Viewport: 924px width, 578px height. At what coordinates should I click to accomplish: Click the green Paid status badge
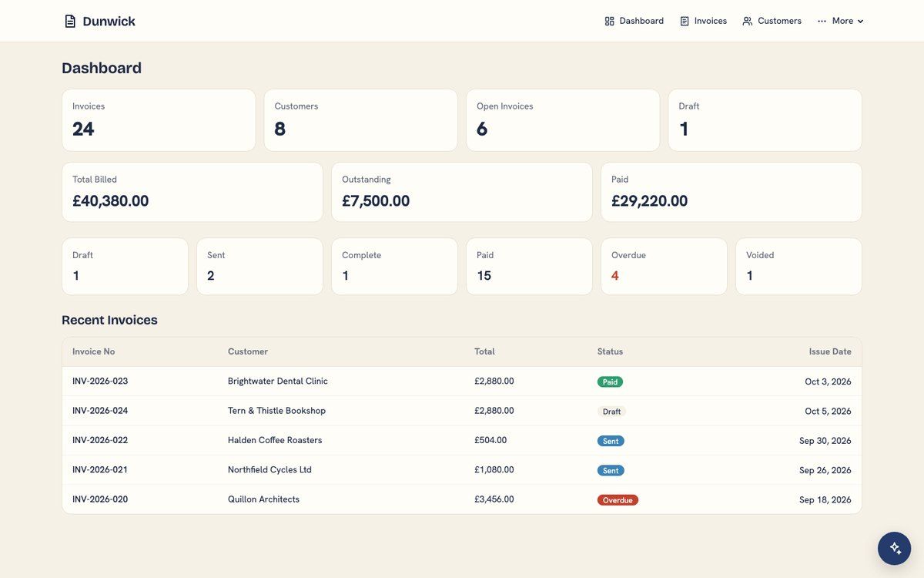click(x=610, y=381)
